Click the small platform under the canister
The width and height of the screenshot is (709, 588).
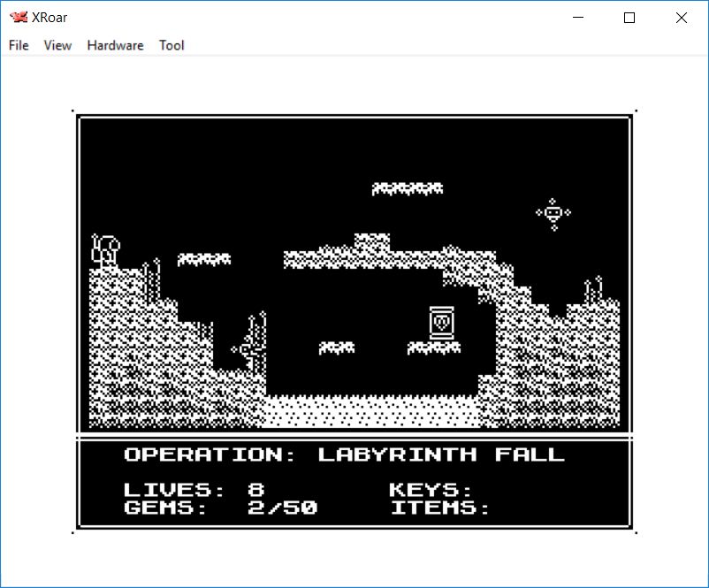[434, 347]
